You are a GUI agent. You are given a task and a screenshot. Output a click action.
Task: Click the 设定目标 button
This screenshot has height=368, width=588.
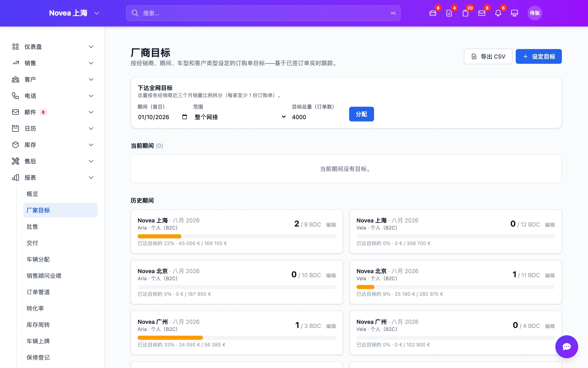coord(539,56)
